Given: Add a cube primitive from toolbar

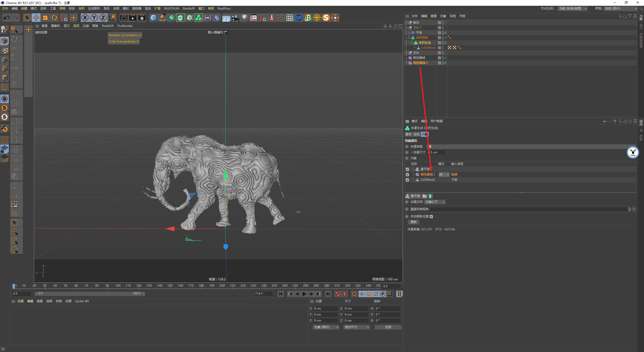Looking at the screenshot, I should [153, 18].
